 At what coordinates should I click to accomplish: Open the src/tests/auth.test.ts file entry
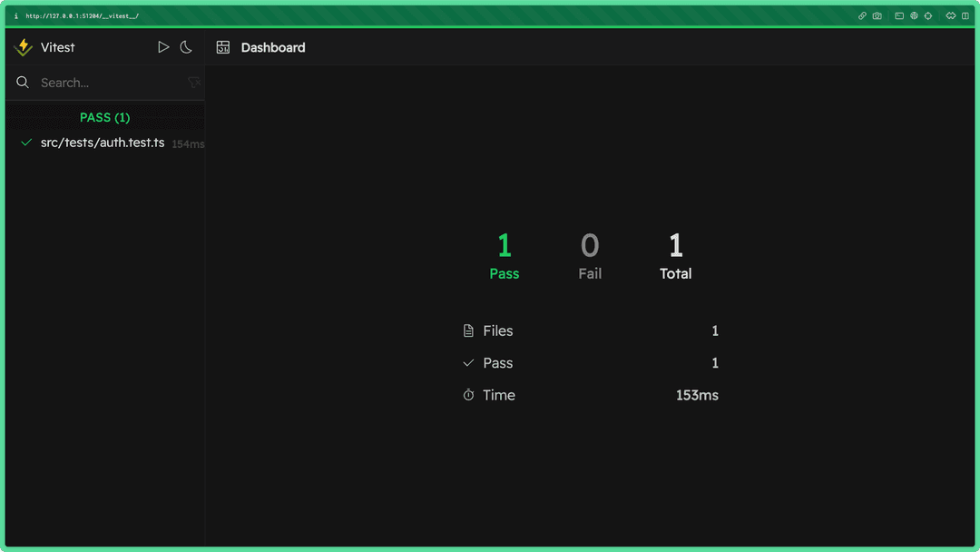click(x=103, y=143)
